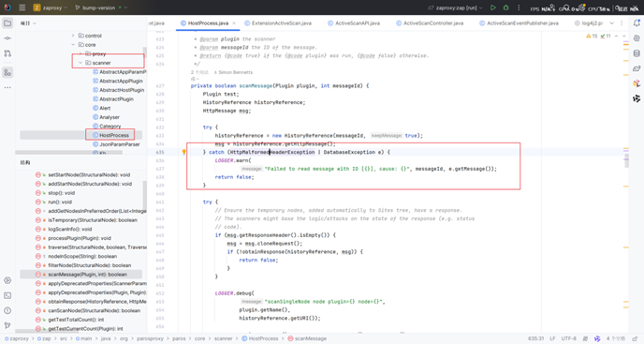Expand the control folder
644x344 pixels.
[x=73, y=36]
